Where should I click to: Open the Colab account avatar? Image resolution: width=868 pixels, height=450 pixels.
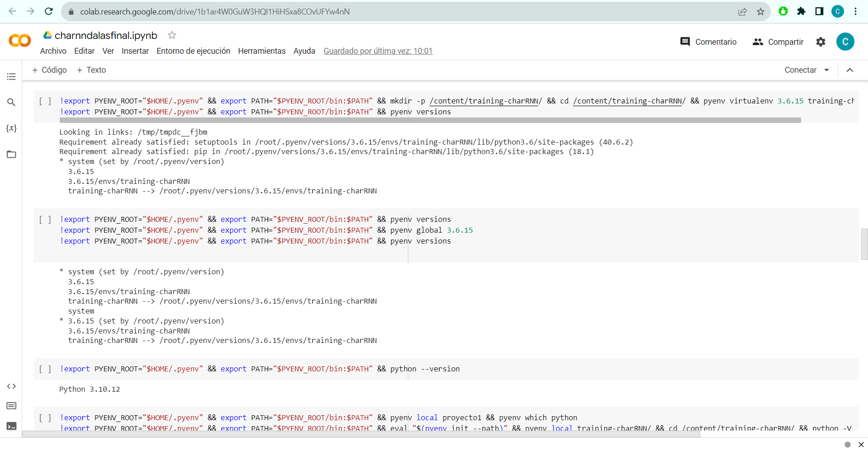pos(845,42)
